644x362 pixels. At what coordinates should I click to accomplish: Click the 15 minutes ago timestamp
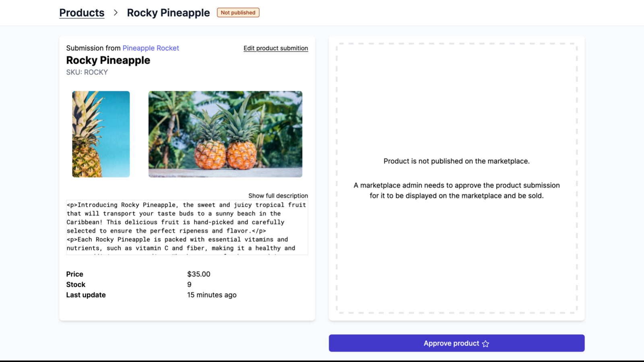[212, 295]
